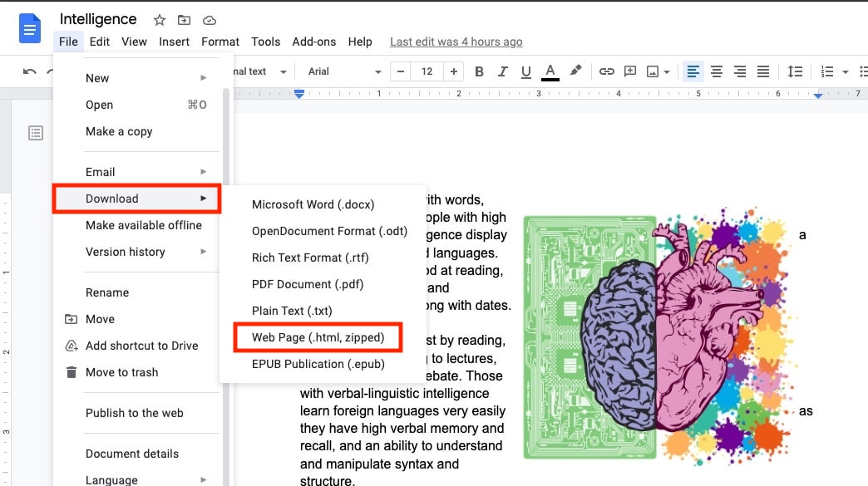Image resolution: width=868 pixels, height=486 pixels.
Task: Open the version history via last edit link
Action: [x=458, y=42]
